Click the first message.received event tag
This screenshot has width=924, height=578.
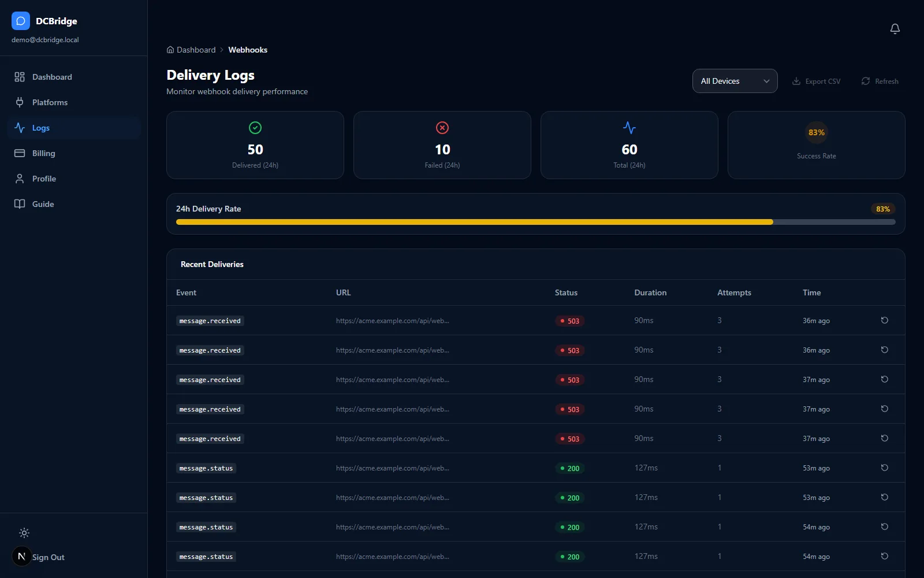pyautogui.click(x=210, y=321)
